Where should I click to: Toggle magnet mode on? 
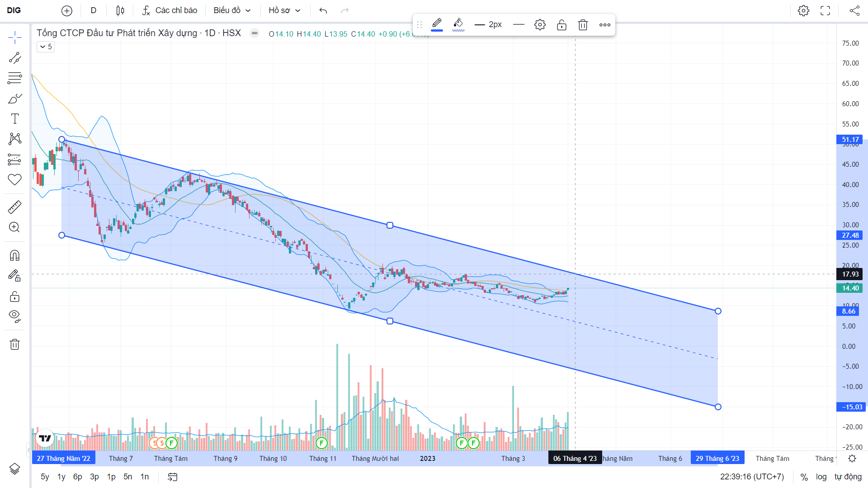[x=14, y=256]
